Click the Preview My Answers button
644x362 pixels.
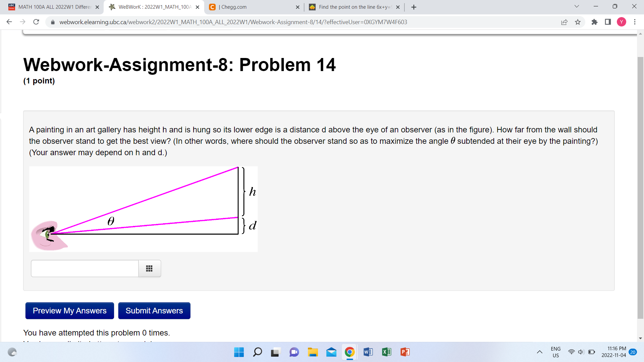pyautogui.click(x=69, y=310)
